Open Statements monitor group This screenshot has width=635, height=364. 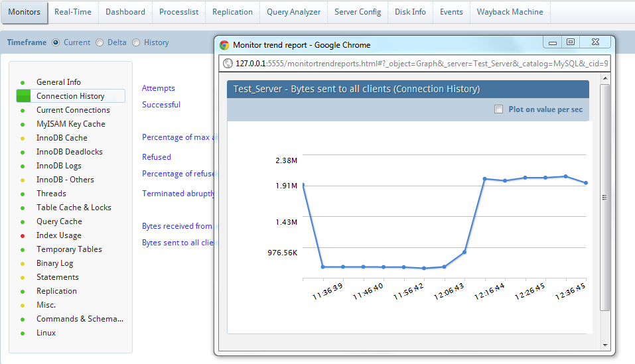(58, 277)
